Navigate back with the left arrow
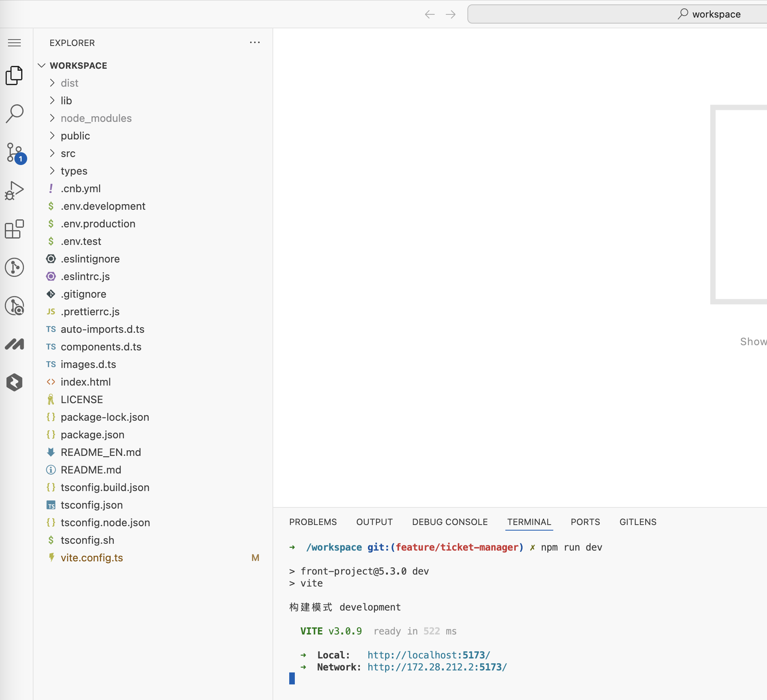This screenshot has width=767, height=700. [x=429, y=14]
